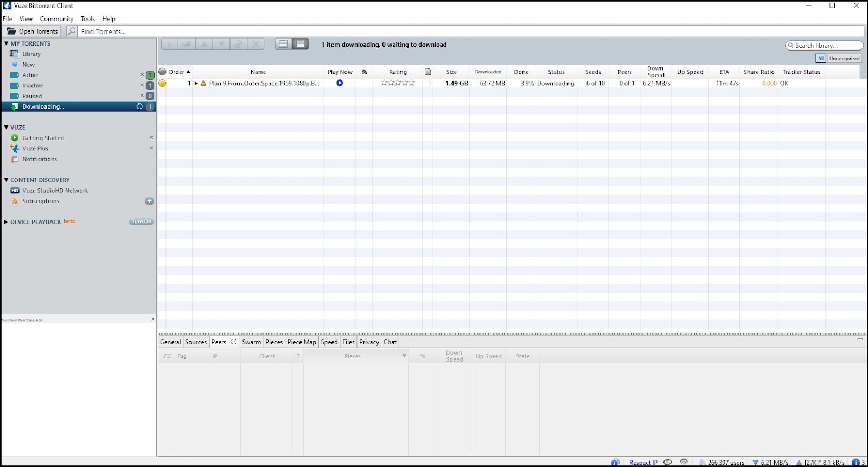Open the Vuze Plus sidebar entry

pos(35,148)
